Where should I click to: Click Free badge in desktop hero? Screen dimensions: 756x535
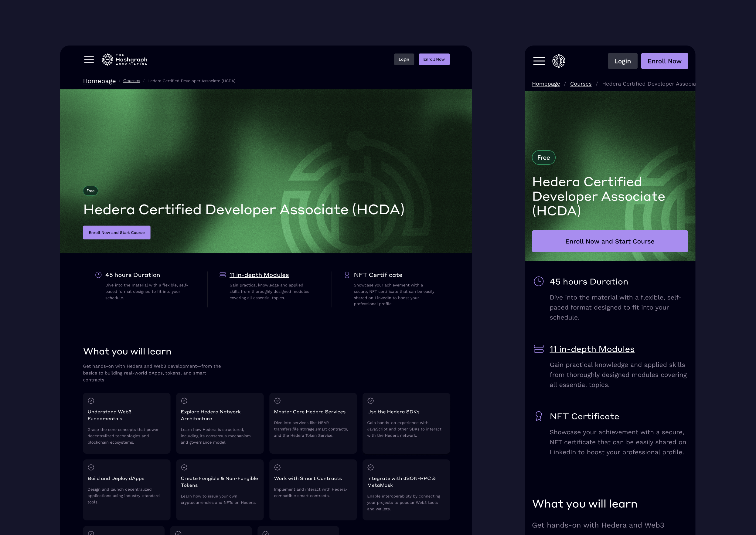tap(90, 191)
